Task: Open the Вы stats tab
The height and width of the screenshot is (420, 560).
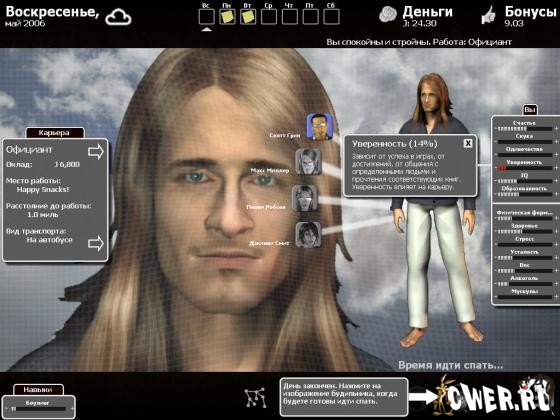Action: click(x=530, y=110)
